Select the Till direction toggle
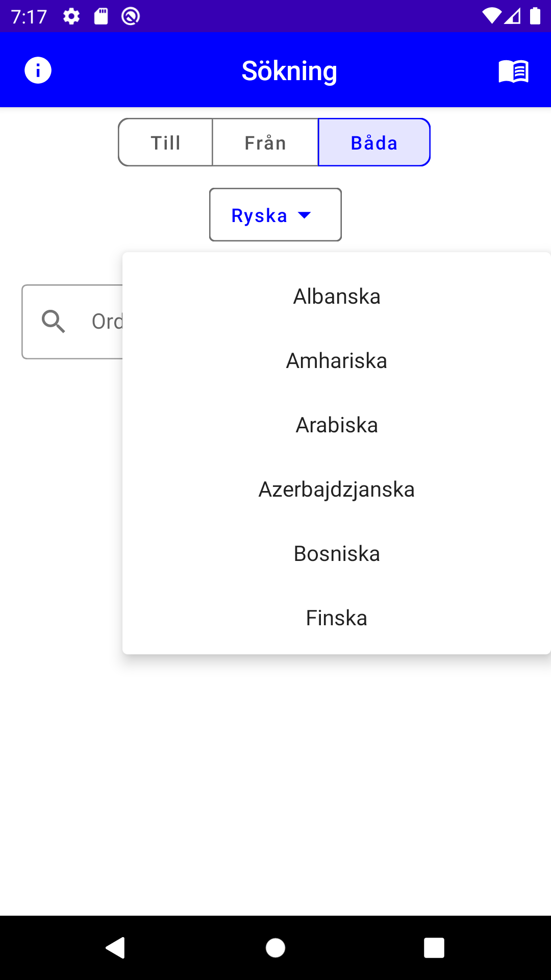 pyautogui.click(x=166, y=143)
